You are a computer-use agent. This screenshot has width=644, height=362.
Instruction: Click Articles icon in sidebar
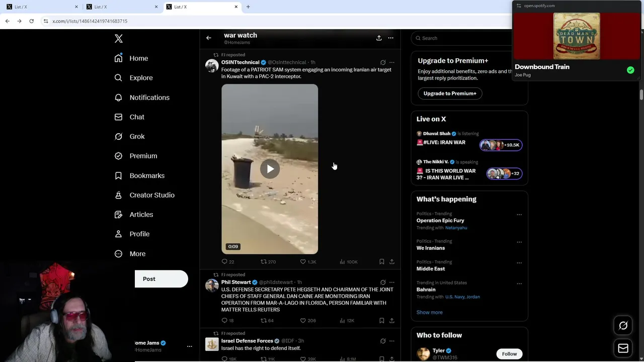point(118,215)
